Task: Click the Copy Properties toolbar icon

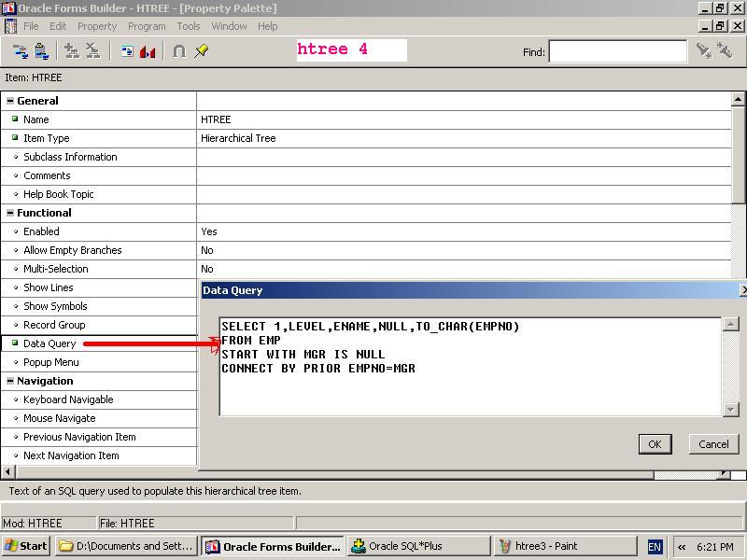Action: (20, 51)
